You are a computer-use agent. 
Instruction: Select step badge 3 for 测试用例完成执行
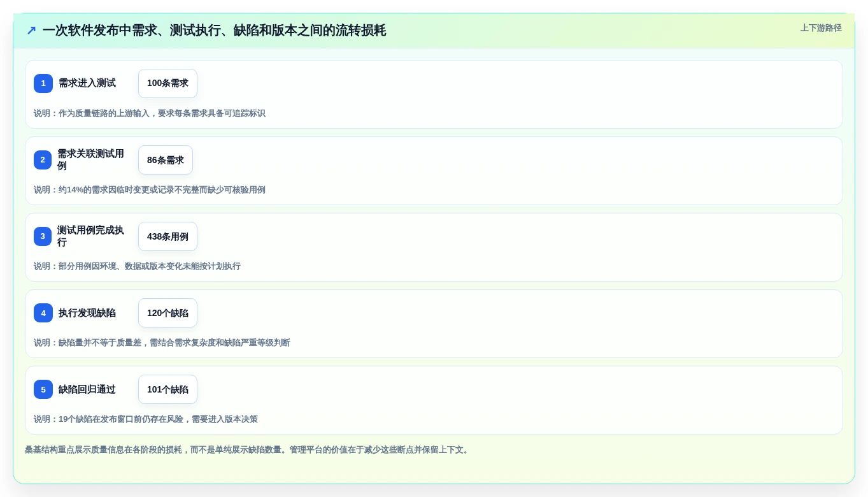pos(43,236)
